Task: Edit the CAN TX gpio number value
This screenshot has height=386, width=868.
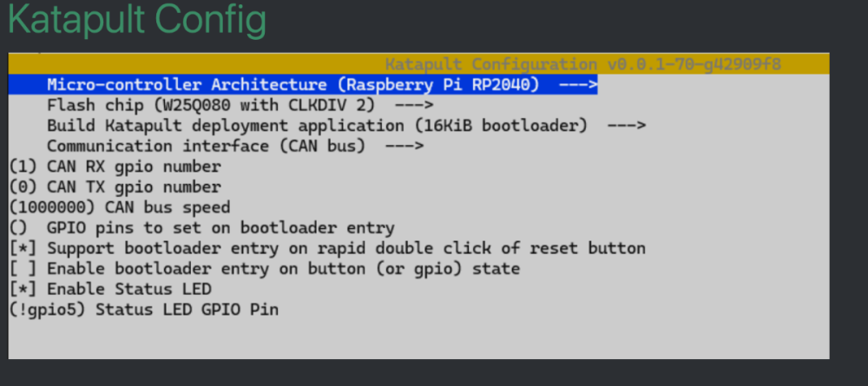Action: [x=115, y=186]
